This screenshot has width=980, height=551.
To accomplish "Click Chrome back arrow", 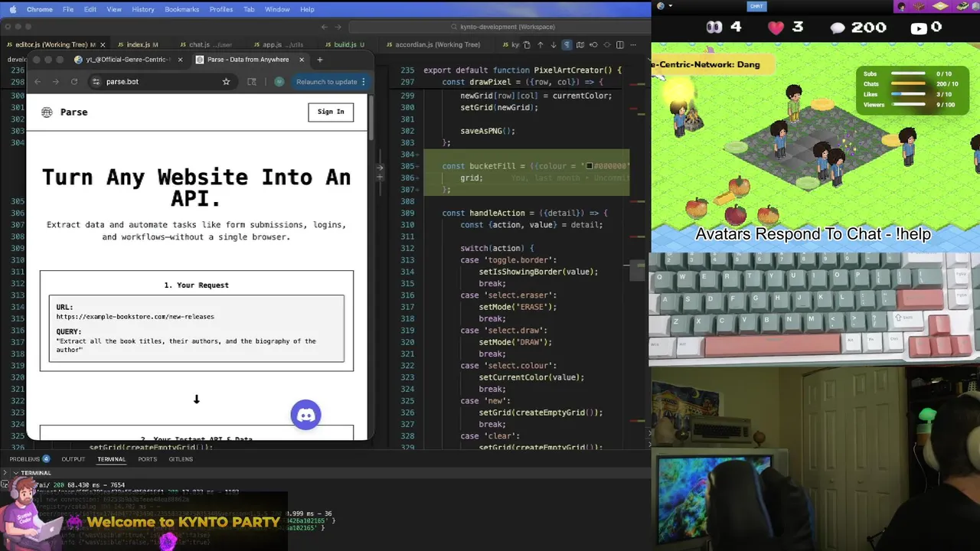I will [38, 82].
